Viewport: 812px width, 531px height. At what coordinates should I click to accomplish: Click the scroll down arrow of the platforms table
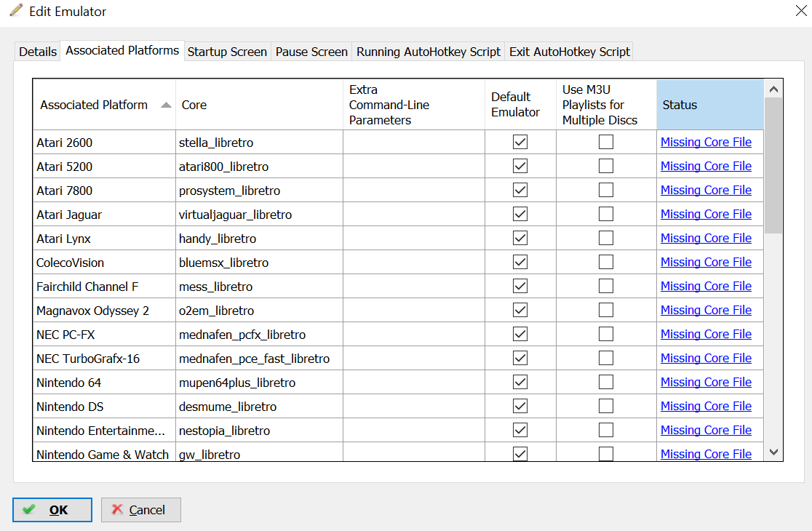[x=773, y=452]
